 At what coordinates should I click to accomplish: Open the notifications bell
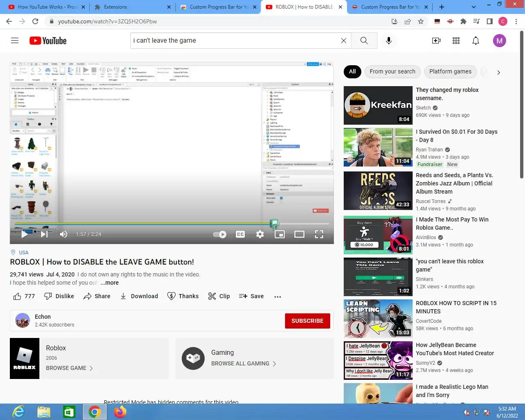[x=476, y=41]
